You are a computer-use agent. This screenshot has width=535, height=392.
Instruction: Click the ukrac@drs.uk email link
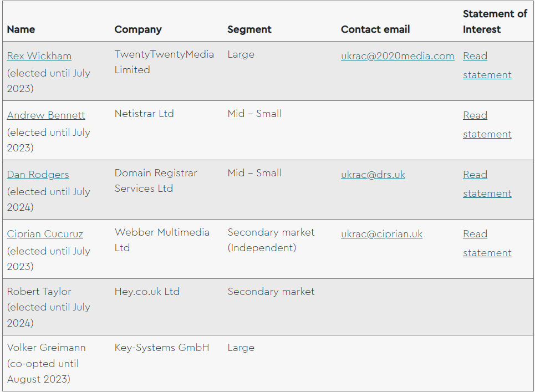coord(373,175)
